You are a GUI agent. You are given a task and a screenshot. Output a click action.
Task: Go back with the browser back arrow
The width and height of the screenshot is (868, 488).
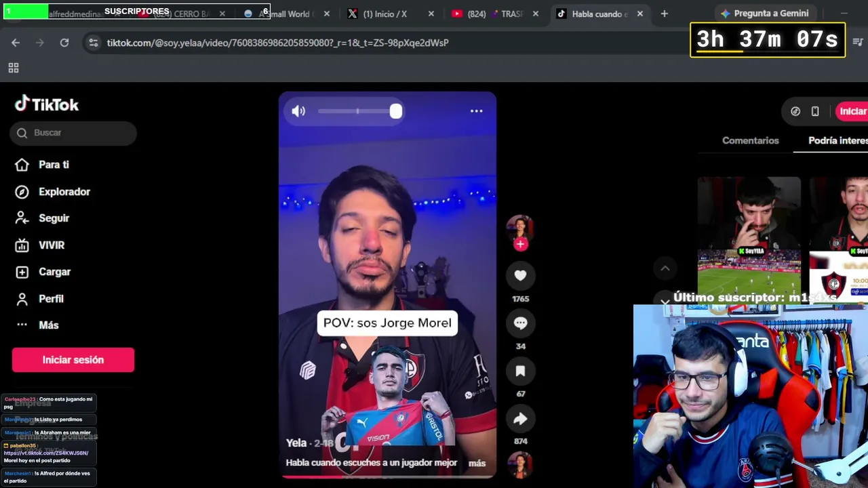click(16, 43)
